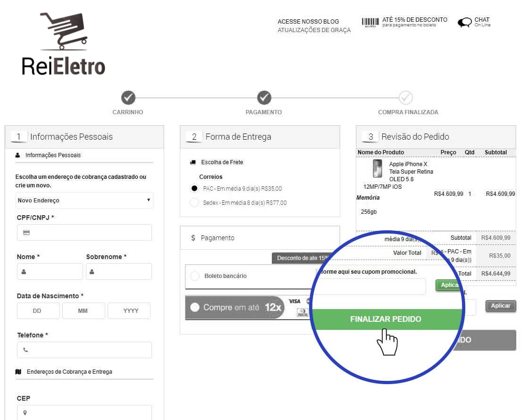This screenshot has height=420, width=529.
Task: Click the location pin icon inside the CEP field
Action: (x=25, y=412)
